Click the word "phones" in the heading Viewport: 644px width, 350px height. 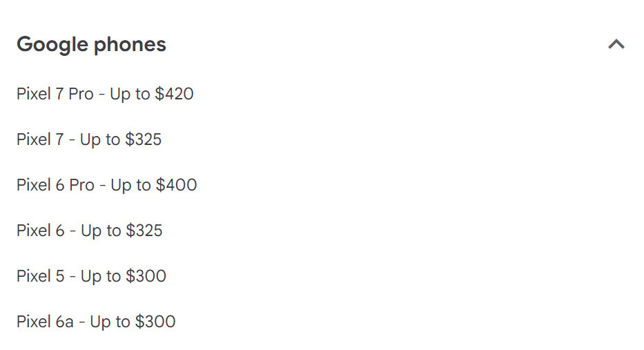(130, 45)
